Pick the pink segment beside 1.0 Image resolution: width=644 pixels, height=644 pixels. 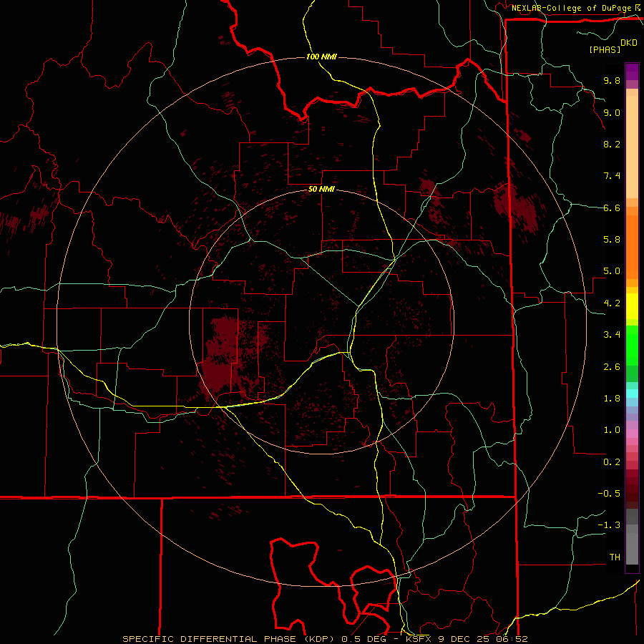point(632,434)
